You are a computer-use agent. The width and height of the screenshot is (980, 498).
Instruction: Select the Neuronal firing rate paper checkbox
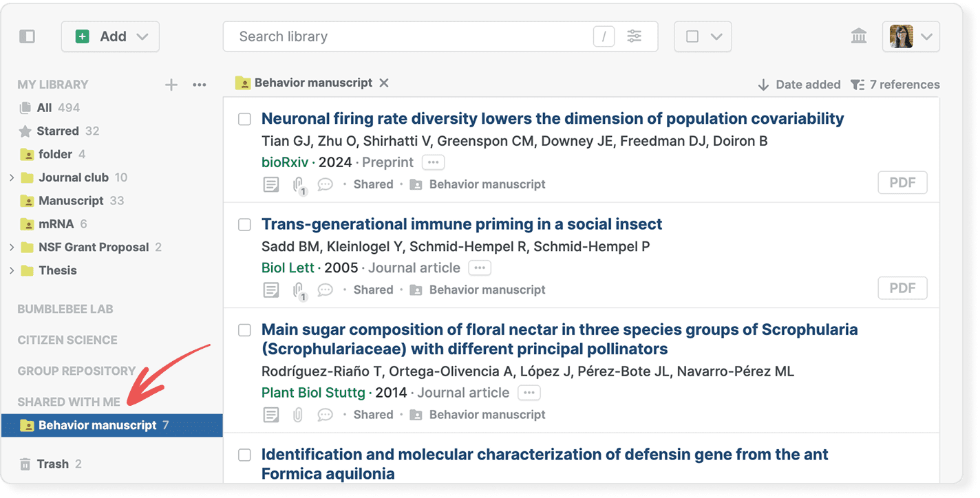point(244,119)
